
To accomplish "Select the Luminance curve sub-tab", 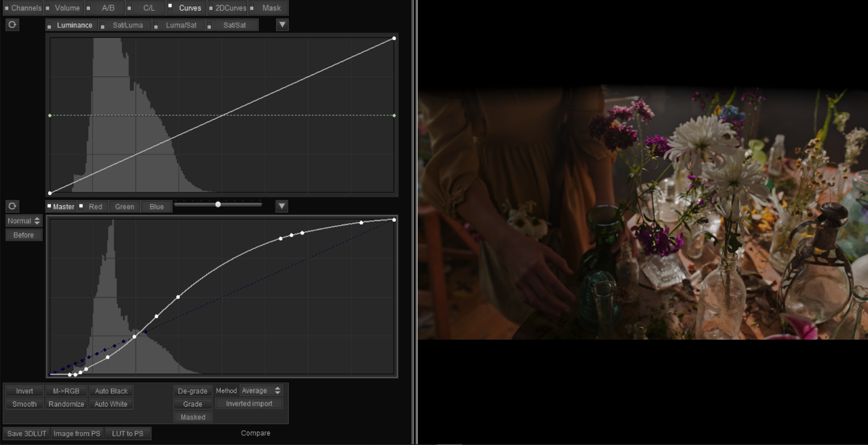I will 71,25.
